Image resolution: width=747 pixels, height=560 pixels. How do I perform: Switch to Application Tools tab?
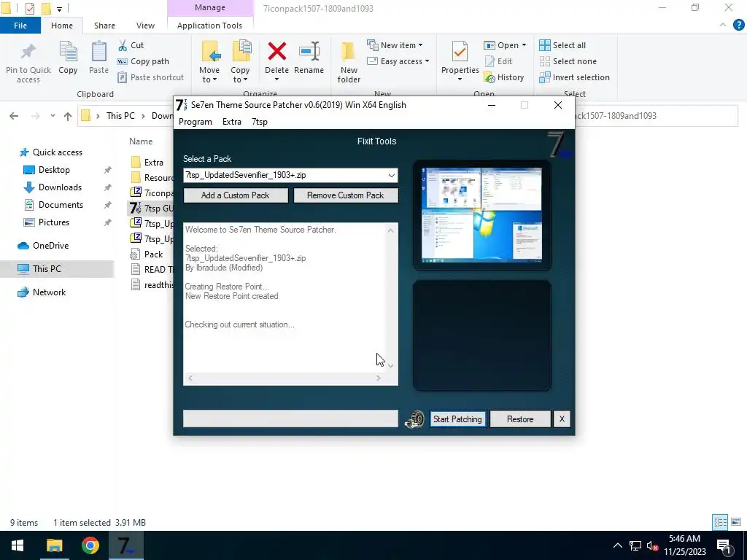point(209,26)
